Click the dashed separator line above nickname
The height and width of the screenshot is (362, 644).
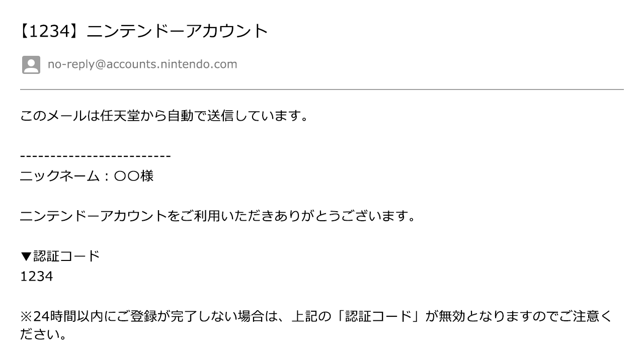[x=96, y=156]
